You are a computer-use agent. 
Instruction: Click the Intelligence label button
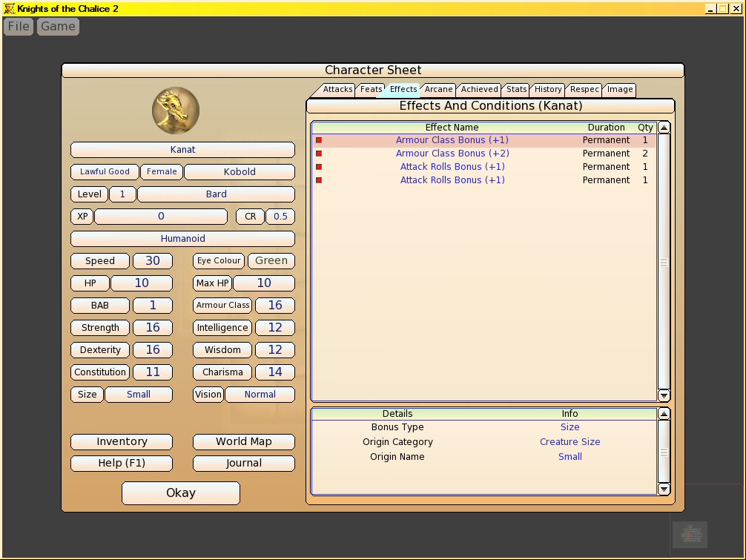click(x=222, y=328)
